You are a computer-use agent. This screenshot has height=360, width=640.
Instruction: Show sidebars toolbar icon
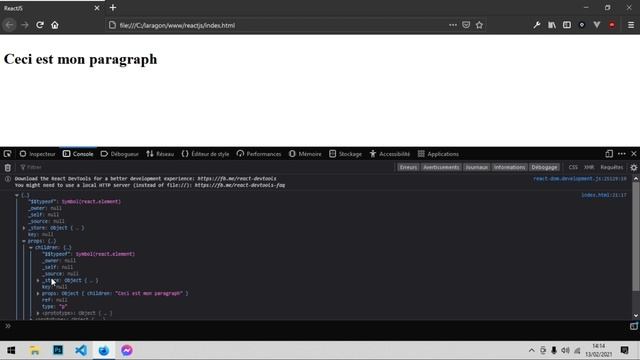coord(567,25)
